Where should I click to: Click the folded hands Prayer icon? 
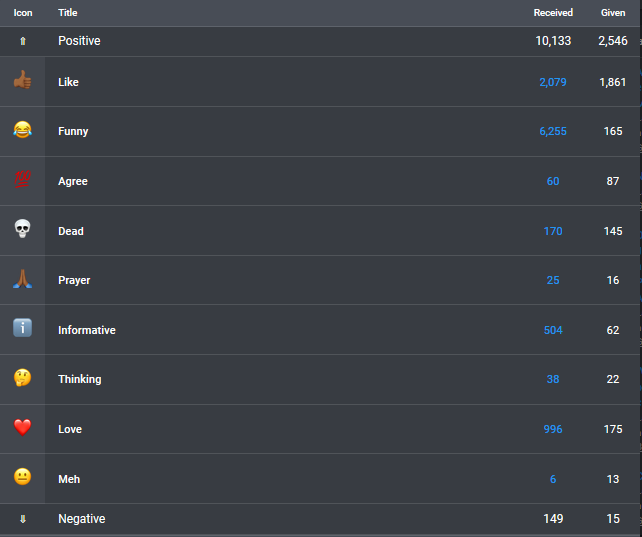(x=23, y=279)
